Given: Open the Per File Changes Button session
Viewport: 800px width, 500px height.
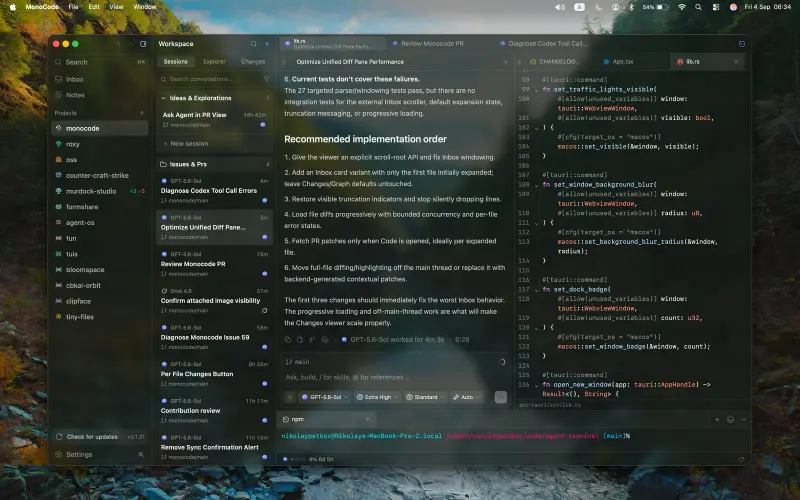Looking at the screenshot, I should [x=214, y=374].
